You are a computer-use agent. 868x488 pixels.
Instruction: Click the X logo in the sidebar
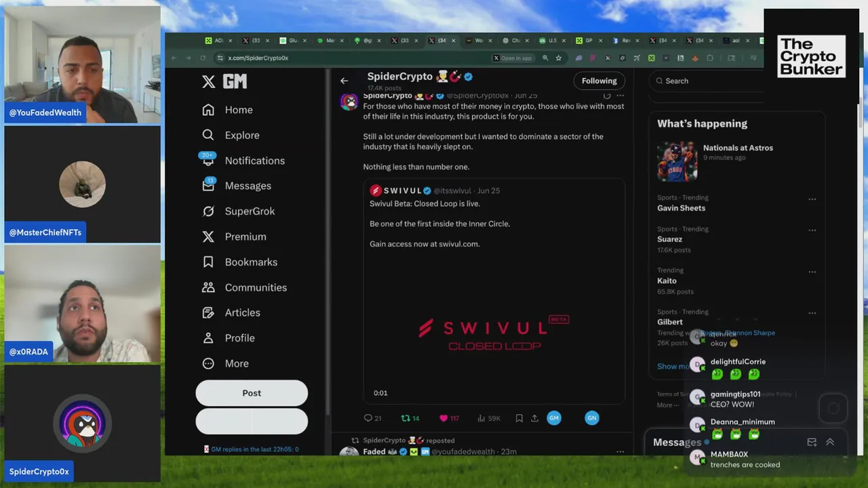click(208, 81)
